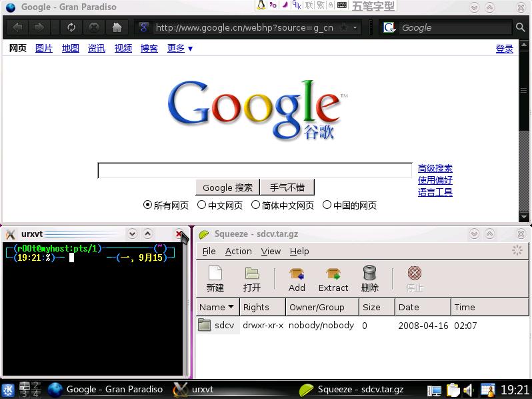Viewport: 532px width, 399px height.
Task: Choose the 简体中文网页 radio option
Action: (255, 205)
